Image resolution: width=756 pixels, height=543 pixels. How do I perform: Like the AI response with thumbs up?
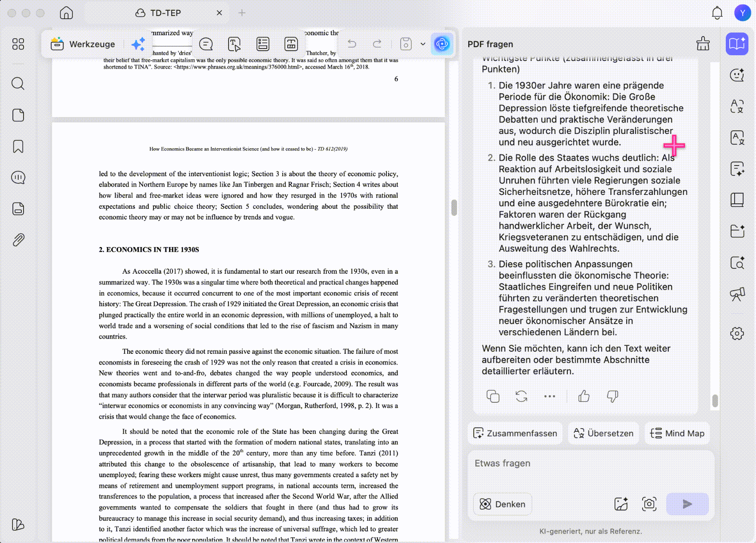coord(584,396)
